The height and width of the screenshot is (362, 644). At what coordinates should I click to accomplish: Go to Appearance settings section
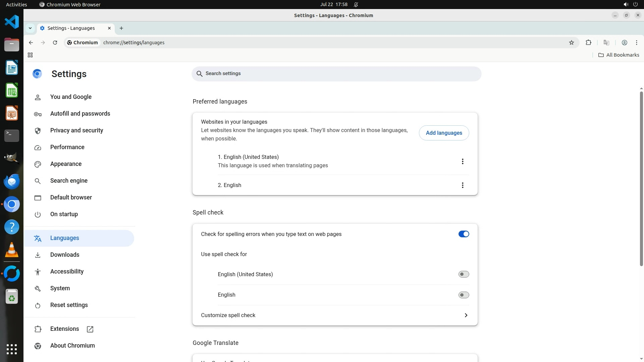66,164
